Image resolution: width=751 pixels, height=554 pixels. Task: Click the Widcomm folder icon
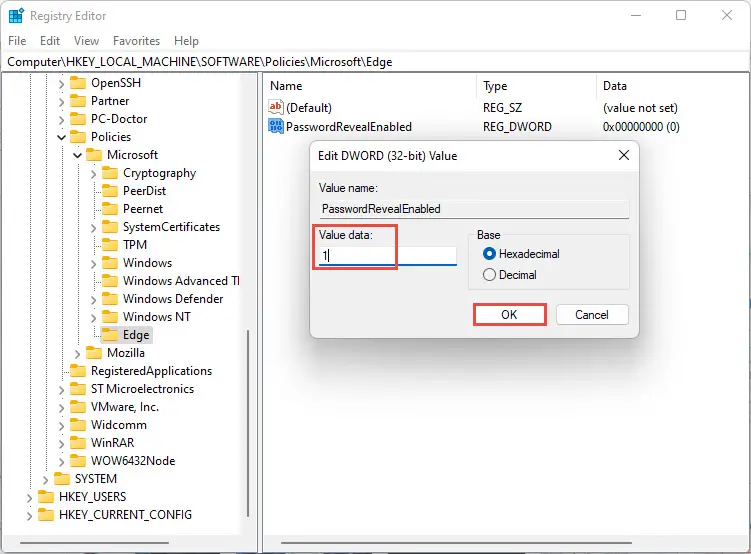(78, 425)
